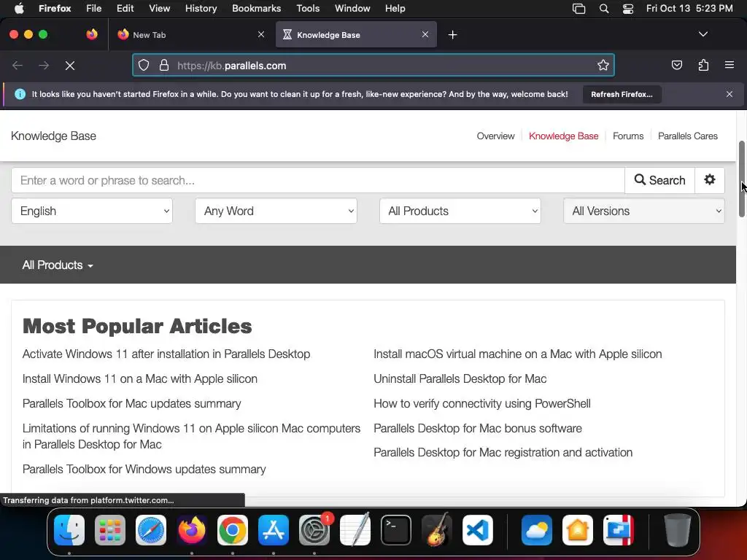Launch Google Chrome from the Dock
The width and height of the screenshot is (747, 560).
(x=233, y=530)
